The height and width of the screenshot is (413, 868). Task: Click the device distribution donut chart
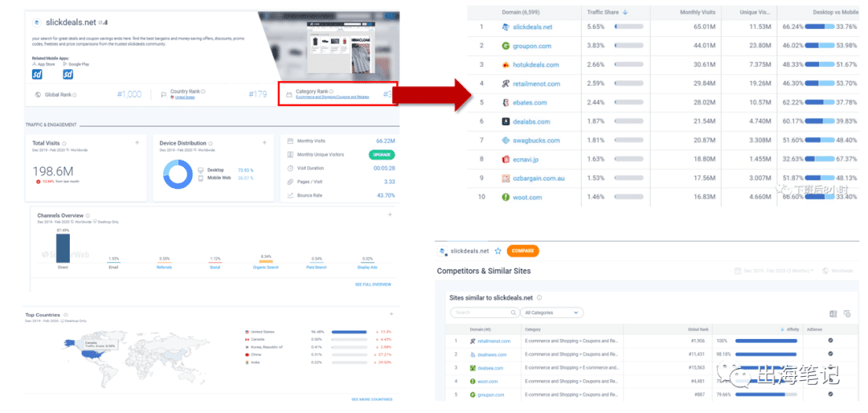click(178, 174)
